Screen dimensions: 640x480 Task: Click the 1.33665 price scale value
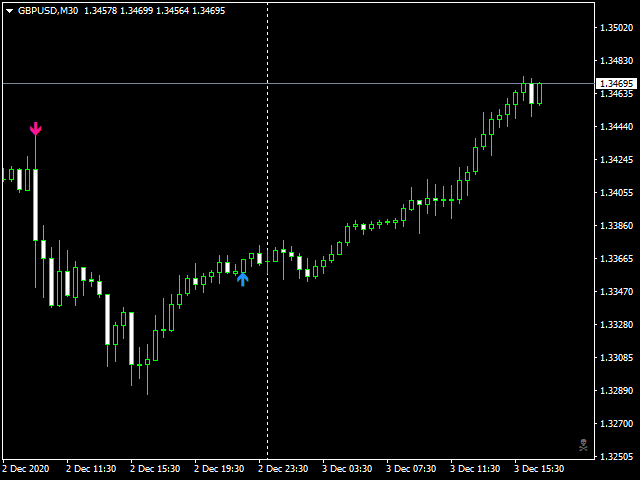(616, 259)
